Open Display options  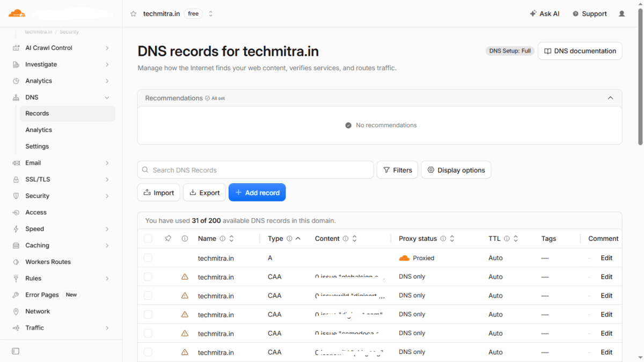tap(456, 170)
